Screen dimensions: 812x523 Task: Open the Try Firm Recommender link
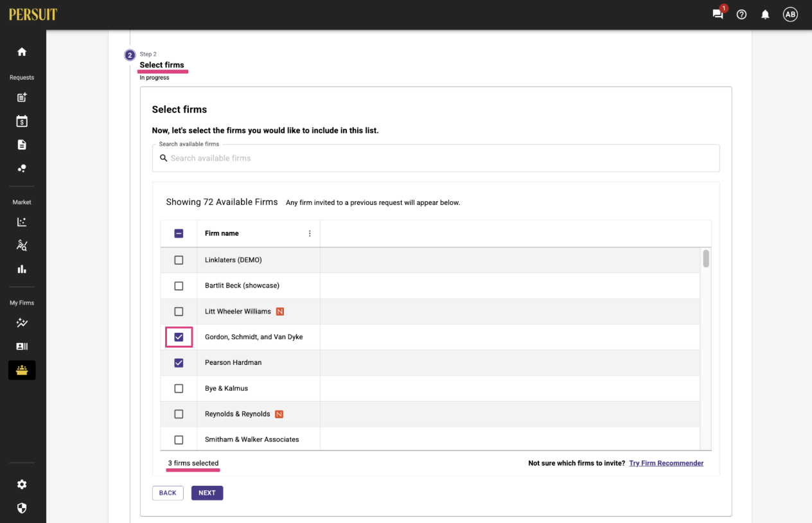pyautogui.click(x=666, y=463)
